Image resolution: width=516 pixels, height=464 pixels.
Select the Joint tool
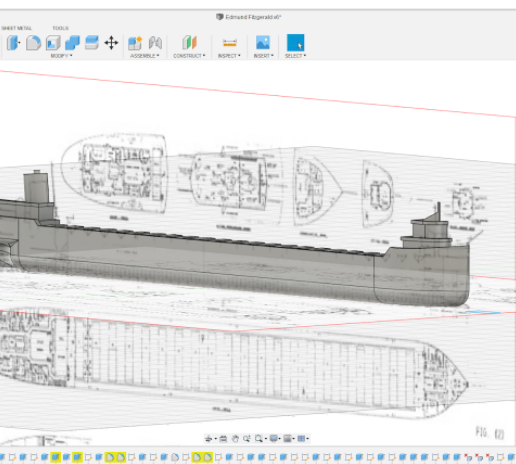pos(155,43)
